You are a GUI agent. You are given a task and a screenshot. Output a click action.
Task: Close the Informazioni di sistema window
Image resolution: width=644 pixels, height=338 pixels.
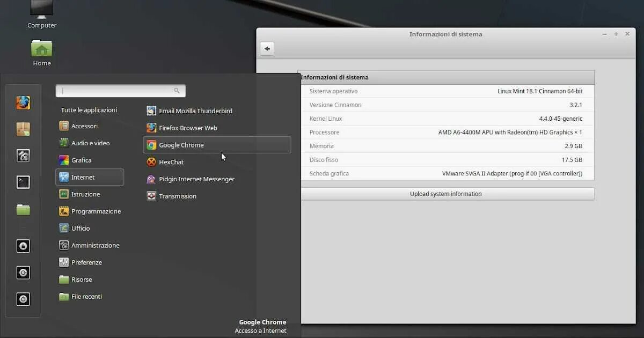[x=627, y=34]
